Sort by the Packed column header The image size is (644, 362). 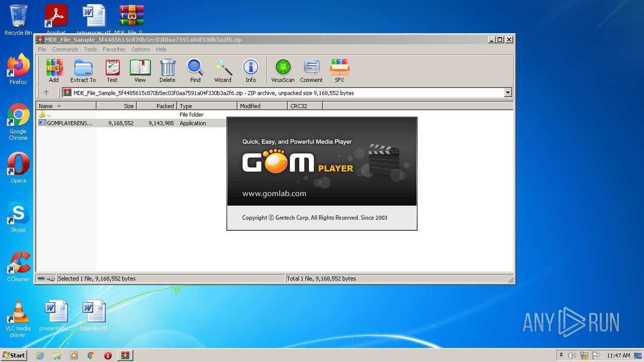tap(156, 106)
